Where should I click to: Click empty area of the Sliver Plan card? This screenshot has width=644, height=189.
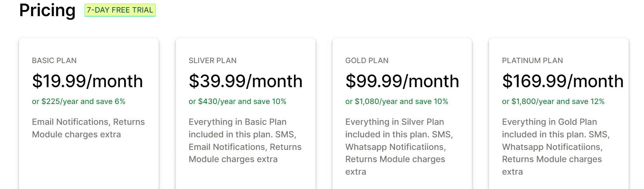pyautogui.click(x=246, y=178)
